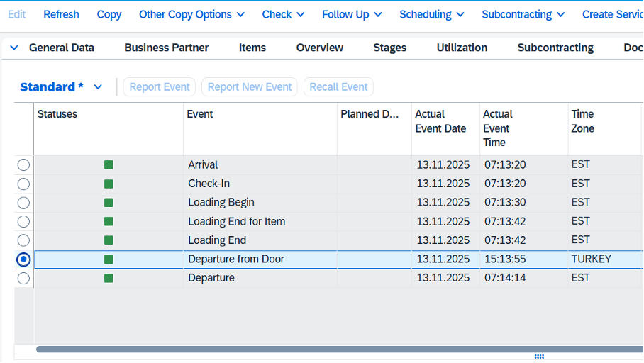Click green status square for Check-In event
This screenshot has width=644, height=363.
109,184
